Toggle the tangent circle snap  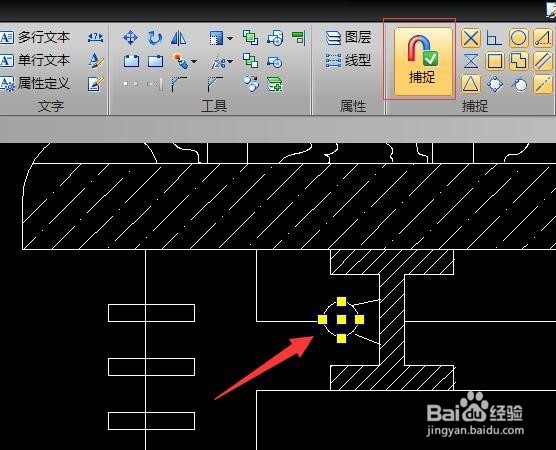519,84
